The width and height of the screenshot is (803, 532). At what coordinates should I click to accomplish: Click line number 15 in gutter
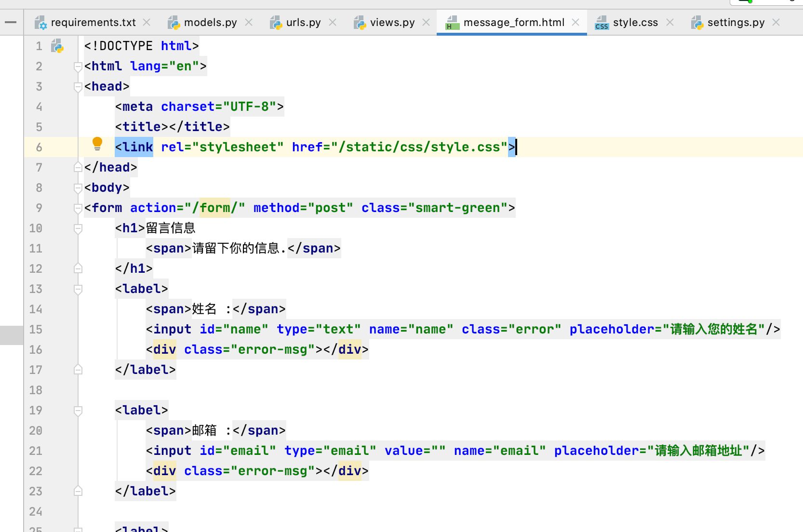[36, 329]
